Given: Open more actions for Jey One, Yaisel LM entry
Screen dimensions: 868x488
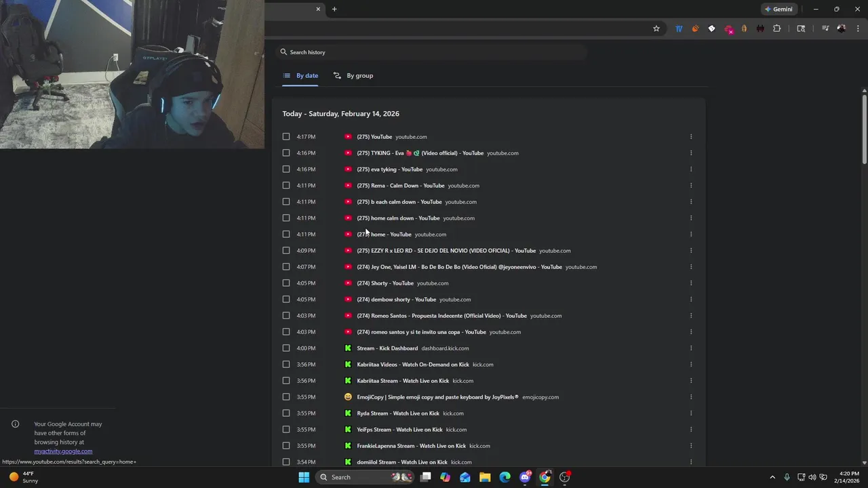Looking at the screenshot, I should coord(691,266).
